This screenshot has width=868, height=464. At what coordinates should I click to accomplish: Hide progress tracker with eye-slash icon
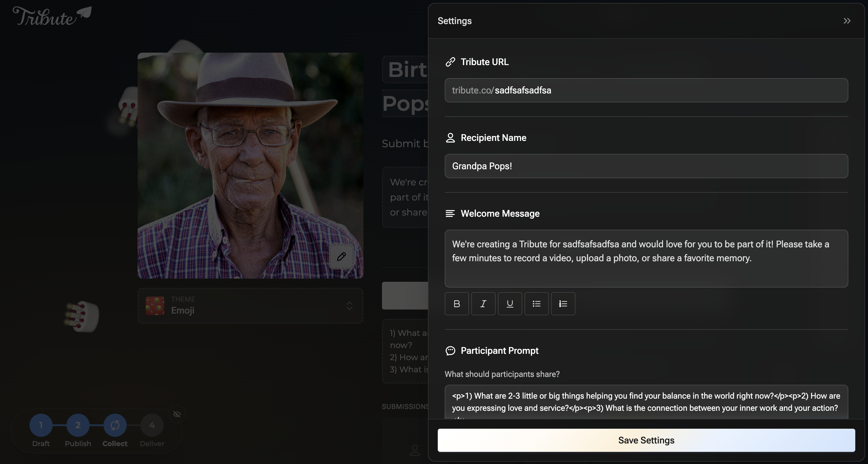pyautogui.click(x=177, y=414)
